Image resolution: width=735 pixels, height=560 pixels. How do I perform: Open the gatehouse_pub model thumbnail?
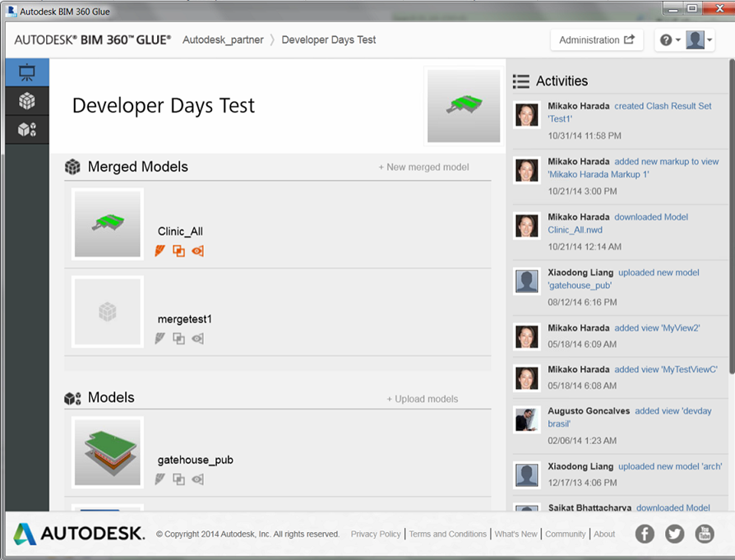point(108,452)
